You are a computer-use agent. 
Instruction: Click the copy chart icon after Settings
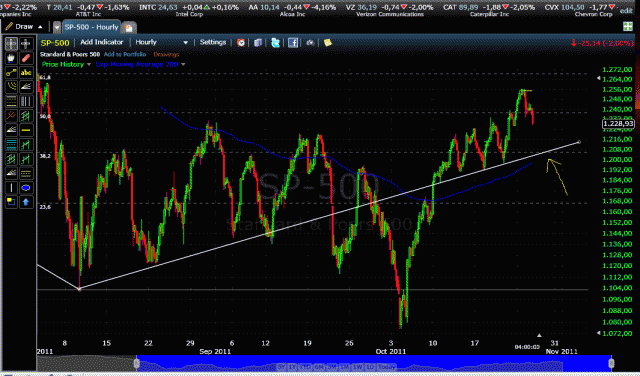pos(258,42)
